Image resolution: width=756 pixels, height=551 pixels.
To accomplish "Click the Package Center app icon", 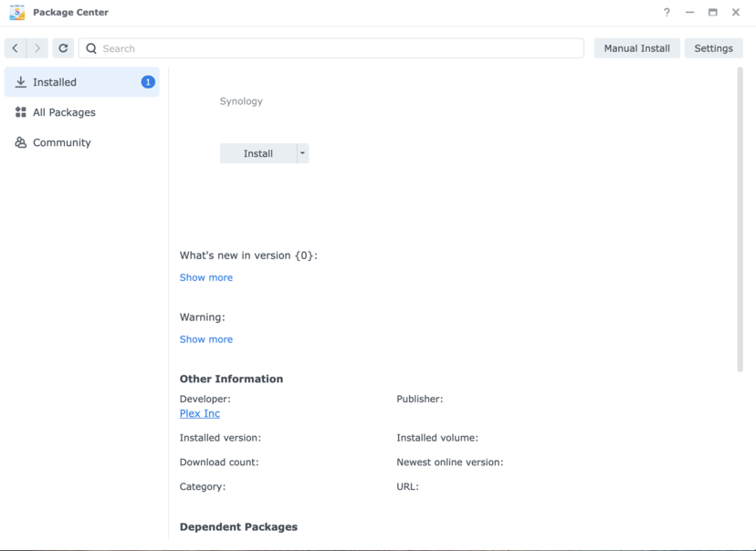I will click(x=17, y=13).
